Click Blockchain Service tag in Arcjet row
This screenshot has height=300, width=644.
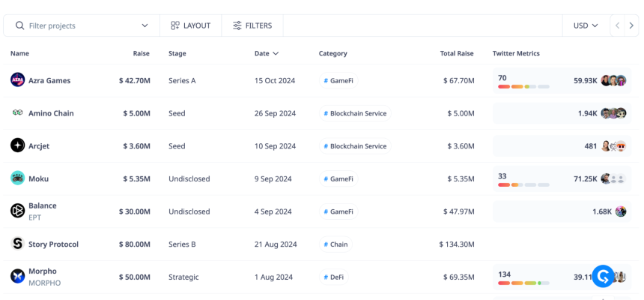[355, 146]
